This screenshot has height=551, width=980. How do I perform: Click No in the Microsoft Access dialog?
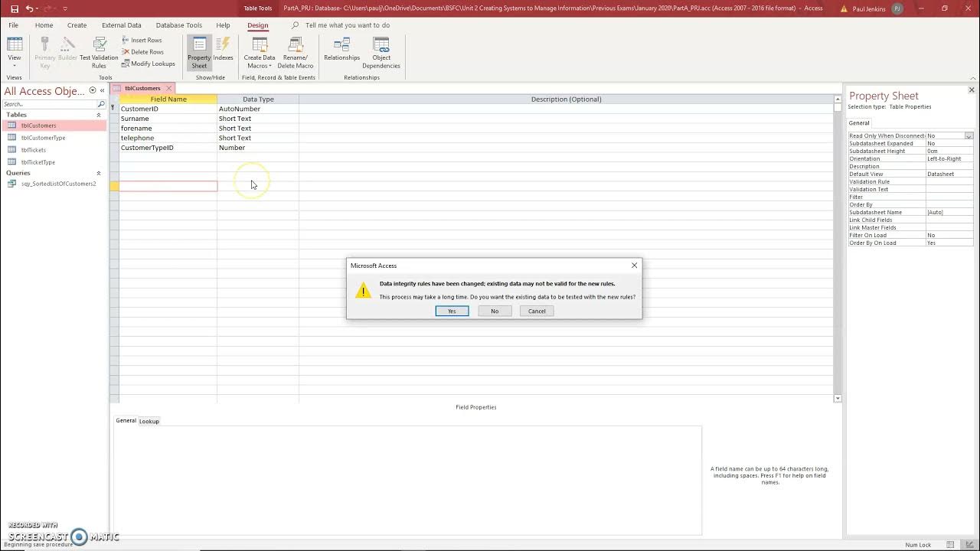(495, 311)
